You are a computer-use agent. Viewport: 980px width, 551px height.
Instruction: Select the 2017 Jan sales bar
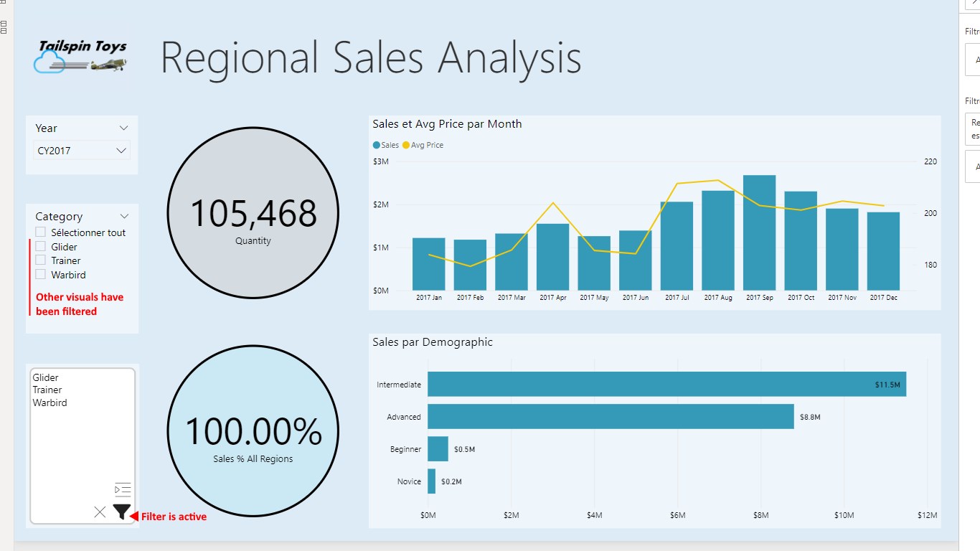[x=428, y=264]
